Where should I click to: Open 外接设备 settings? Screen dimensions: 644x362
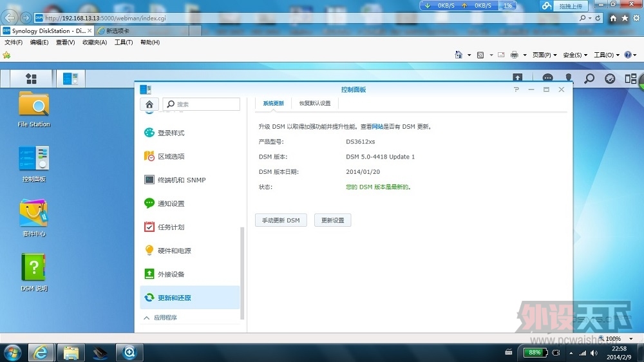(x=190, y=274)
